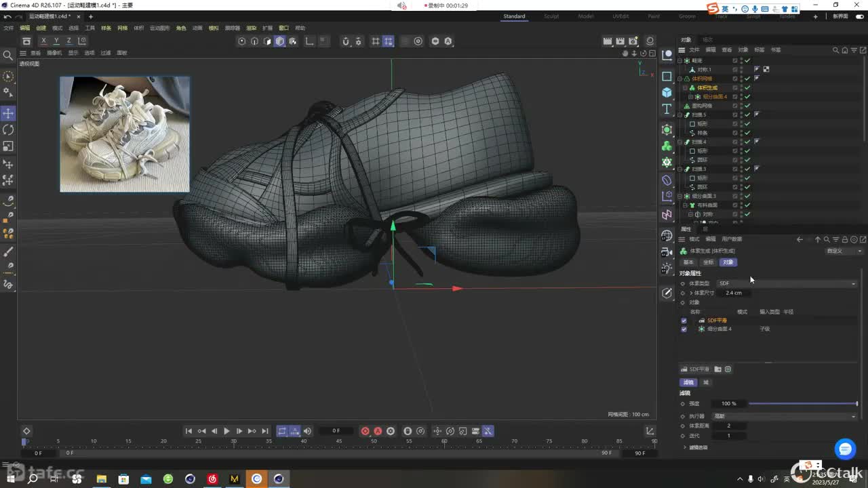The height and width of the screenshot is (488, 868).
Task: Lock the Attribute Manager element
Action: tap(845, 239)
